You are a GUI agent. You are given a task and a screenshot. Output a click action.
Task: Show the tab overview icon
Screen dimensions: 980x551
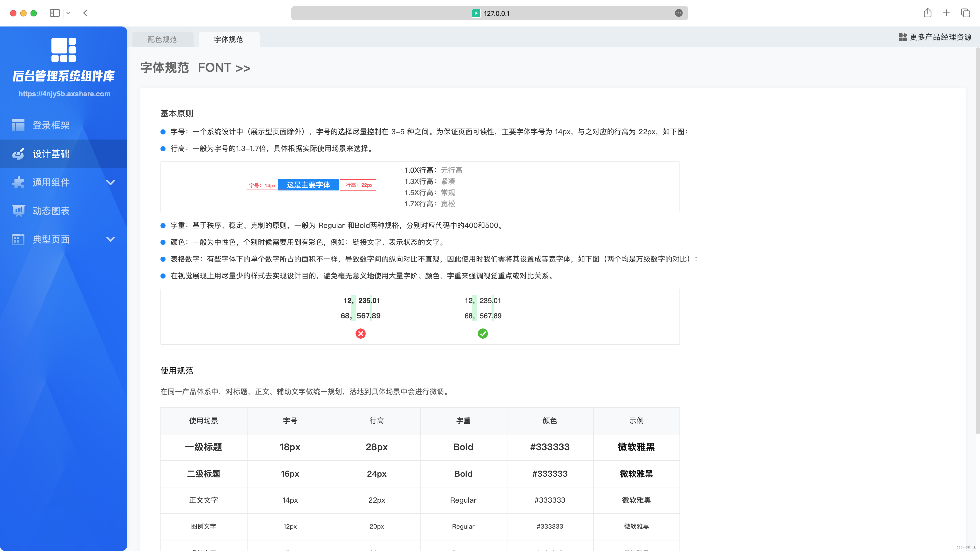[965, 13]
